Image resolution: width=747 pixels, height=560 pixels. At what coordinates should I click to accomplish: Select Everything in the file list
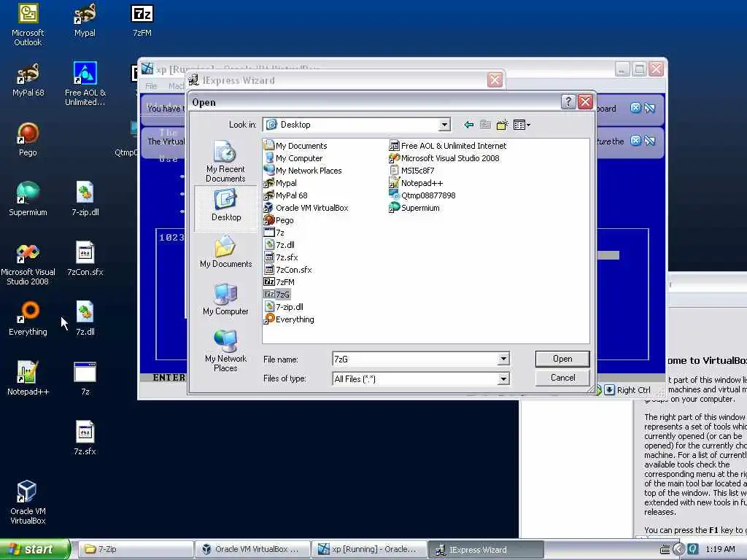[x=289, y=319]
